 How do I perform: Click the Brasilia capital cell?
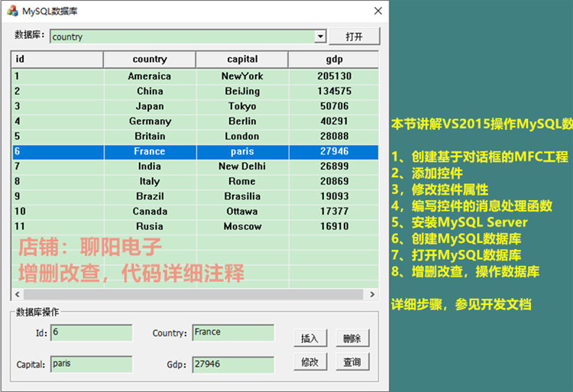(x=242, y=196)
